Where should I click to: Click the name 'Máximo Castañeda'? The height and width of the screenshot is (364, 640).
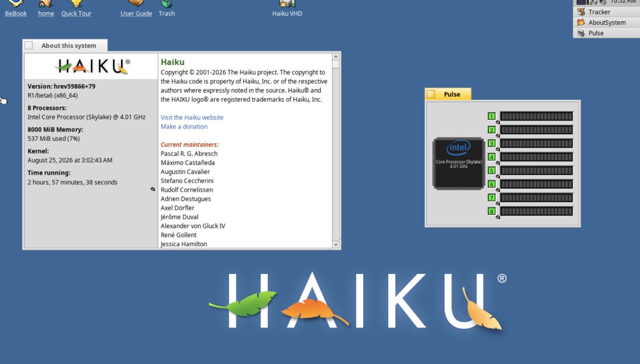coord(188,163)
